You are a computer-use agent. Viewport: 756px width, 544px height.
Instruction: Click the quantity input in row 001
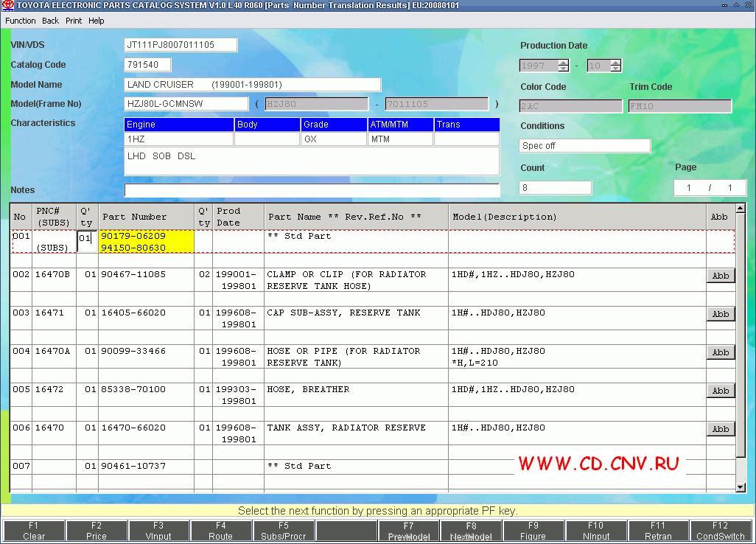point(87,240)
